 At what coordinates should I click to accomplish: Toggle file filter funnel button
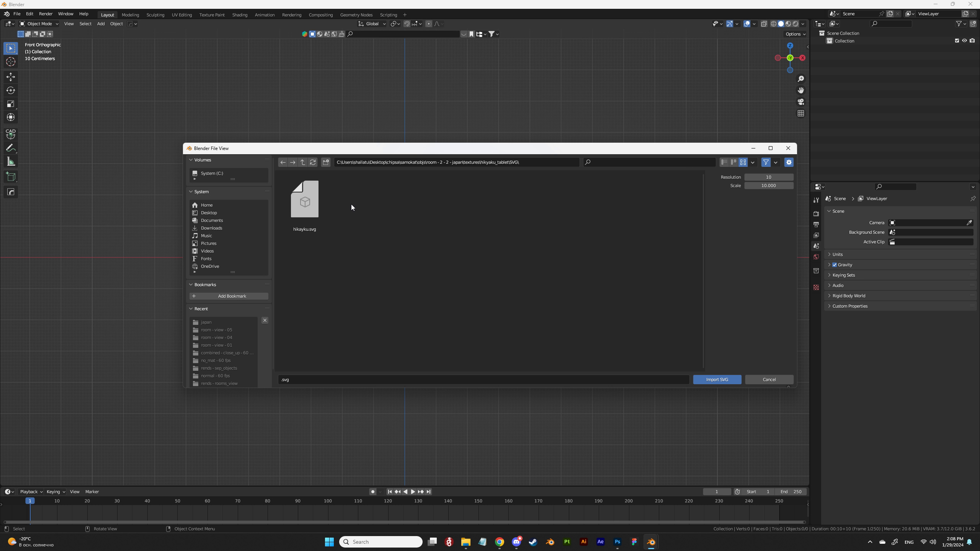pos(766,162)
